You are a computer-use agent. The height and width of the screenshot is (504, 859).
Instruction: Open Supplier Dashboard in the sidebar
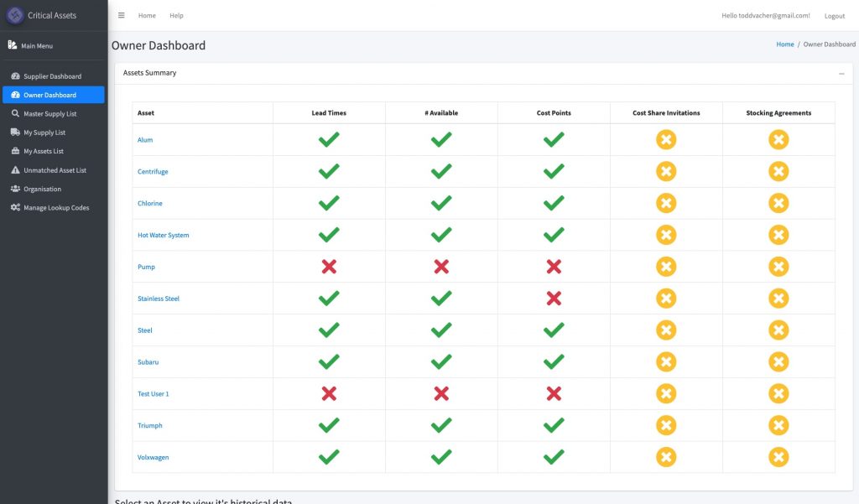coord(52,76)
